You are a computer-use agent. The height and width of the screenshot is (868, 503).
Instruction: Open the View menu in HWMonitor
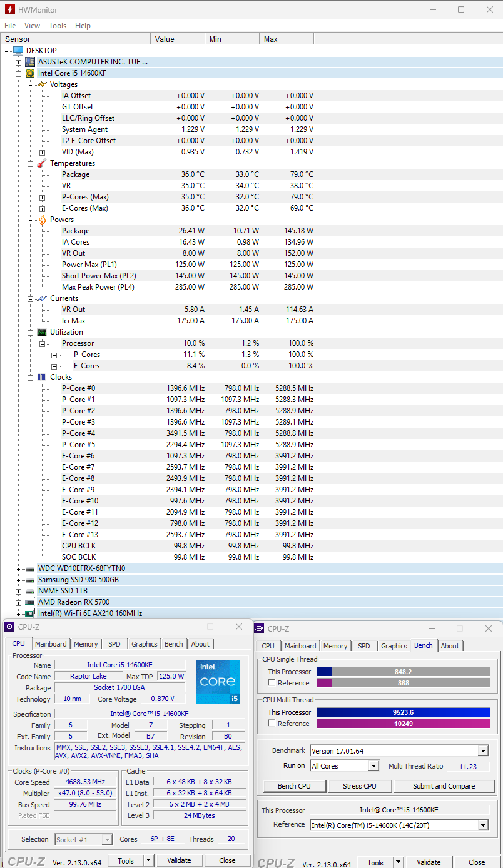tap(32, 26)
